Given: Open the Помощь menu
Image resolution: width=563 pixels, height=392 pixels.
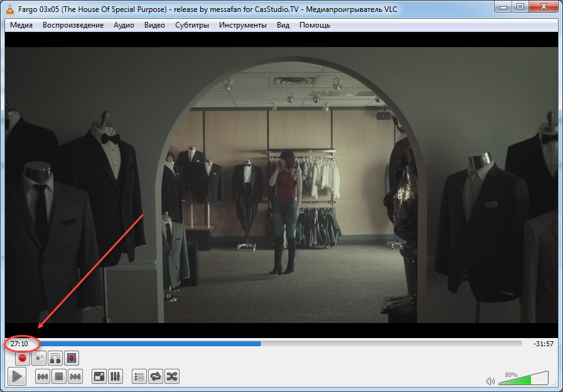Looking at the screenshot, I should point(314,25).
